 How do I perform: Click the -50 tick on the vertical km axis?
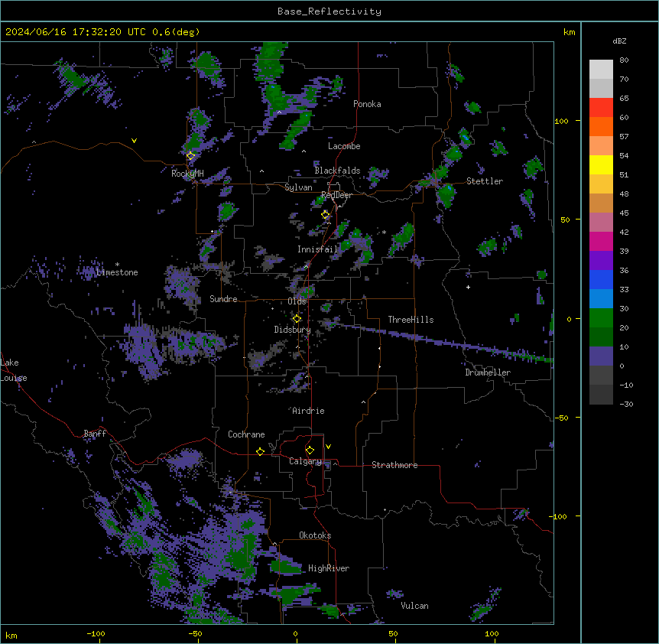[561, 418]
